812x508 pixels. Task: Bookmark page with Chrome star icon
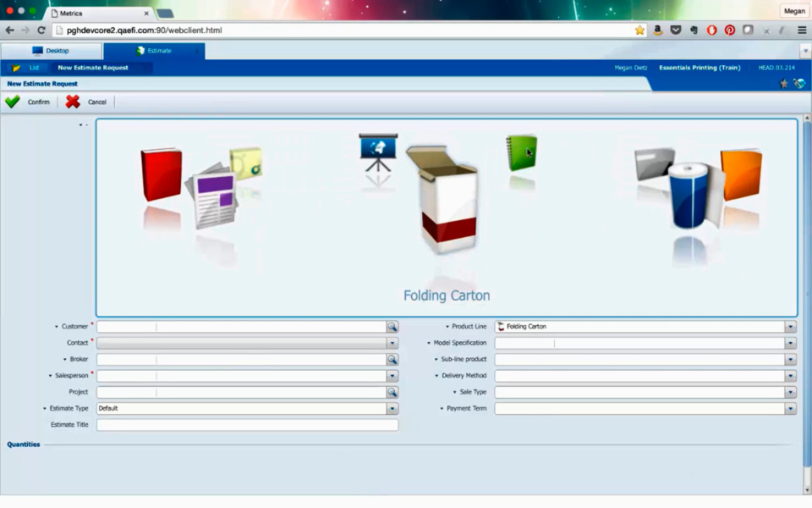coord(639,30)
